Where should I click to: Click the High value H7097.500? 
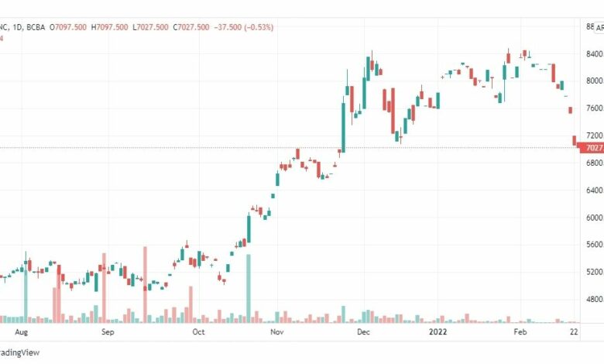109,27
